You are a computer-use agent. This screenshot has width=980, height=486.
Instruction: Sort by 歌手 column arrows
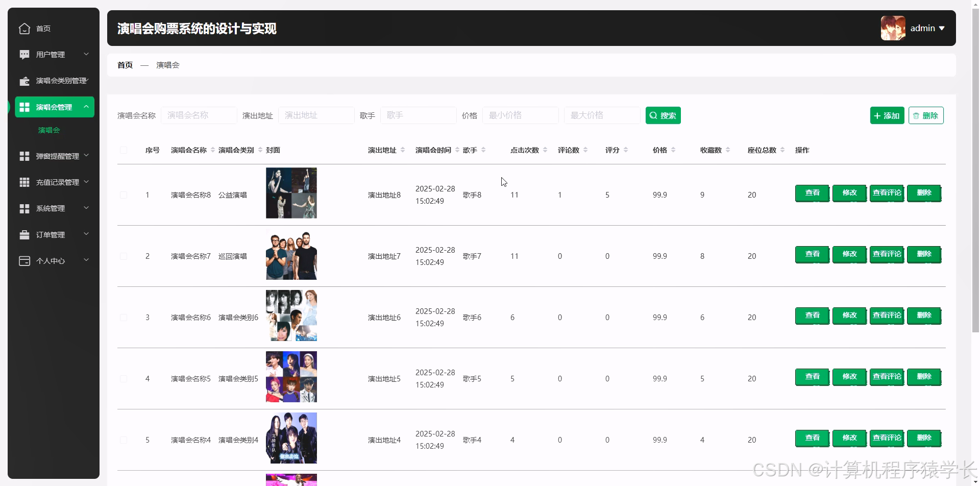pyautogui.click(x=483, y=150)
